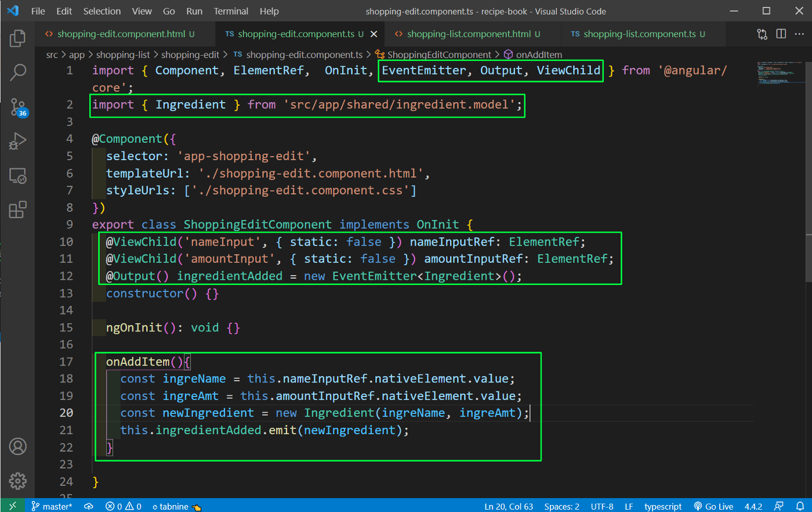Open the View menu
812x512 pixels.
pos(142,11)
